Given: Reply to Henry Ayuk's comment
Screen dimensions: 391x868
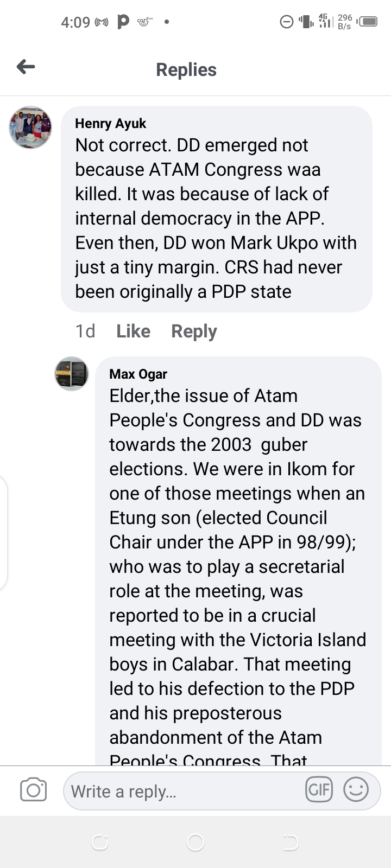Looking at the screenshot, I should pos(194,331).
